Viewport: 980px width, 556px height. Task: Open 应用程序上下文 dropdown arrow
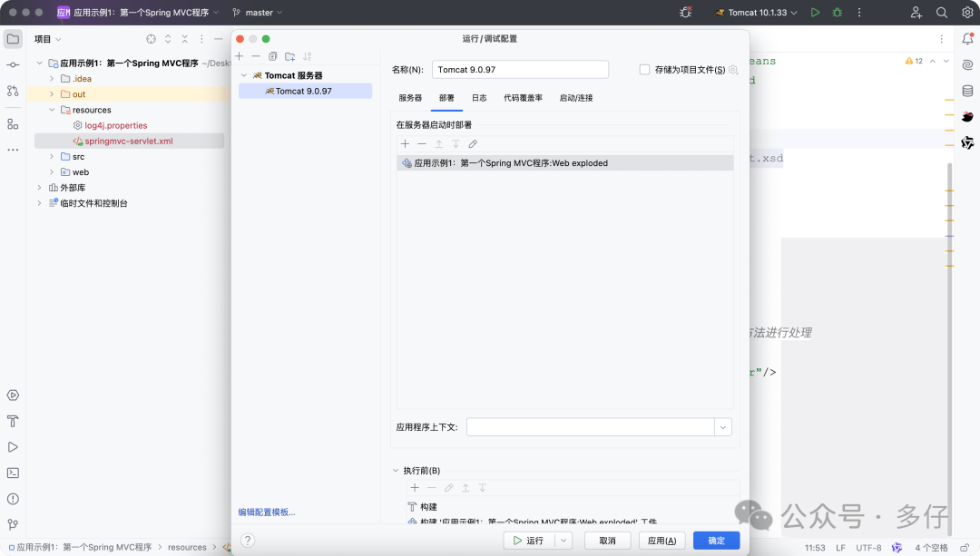coord(723,427)
